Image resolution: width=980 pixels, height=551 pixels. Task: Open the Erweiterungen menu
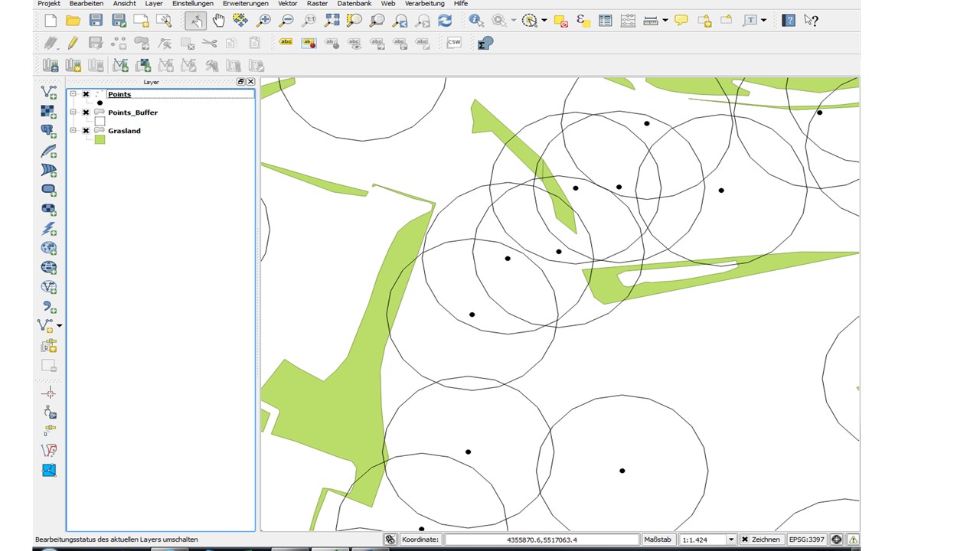coord(246,4)
